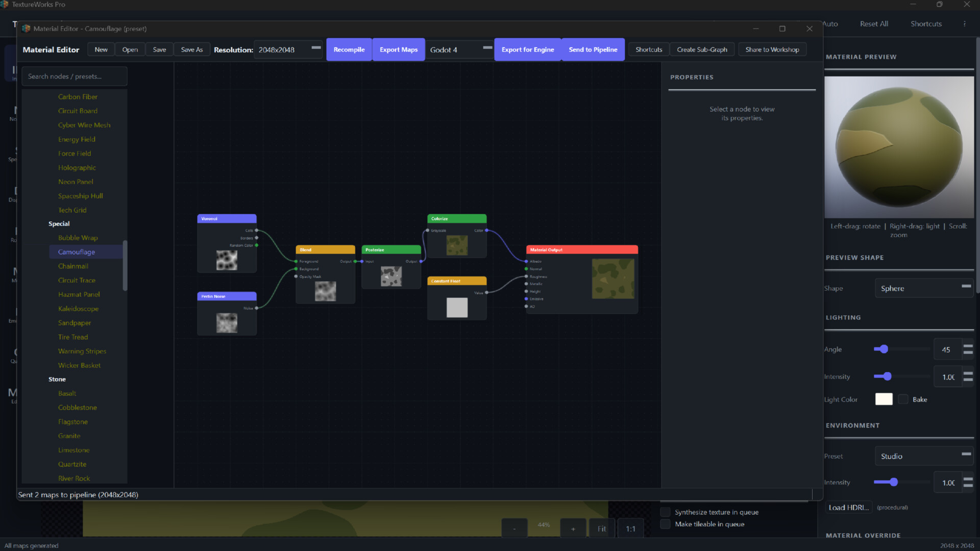The height and width of the screenshot is (551, 980).
Task: Click the Light Color swatch
Action: tap(884, 399)
